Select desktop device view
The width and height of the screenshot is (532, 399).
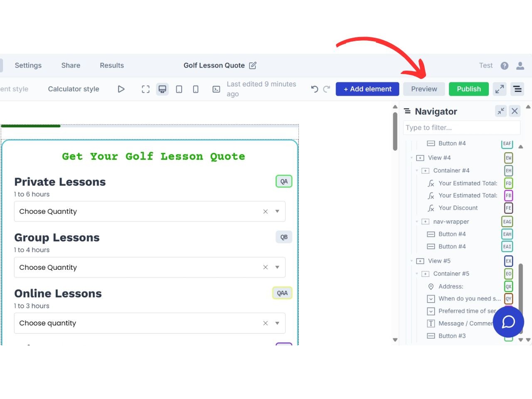tap(163, 89)
